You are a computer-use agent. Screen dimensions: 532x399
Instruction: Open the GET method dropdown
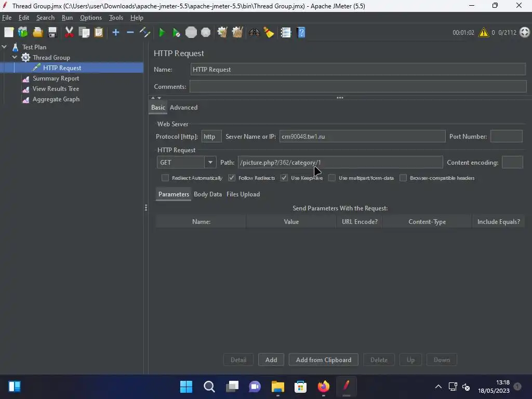coord(210,162)
